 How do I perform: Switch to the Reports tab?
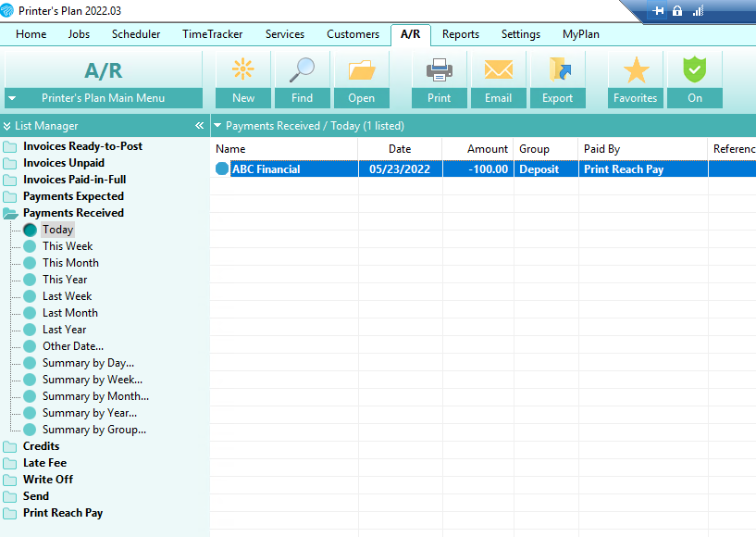[461, 34]
